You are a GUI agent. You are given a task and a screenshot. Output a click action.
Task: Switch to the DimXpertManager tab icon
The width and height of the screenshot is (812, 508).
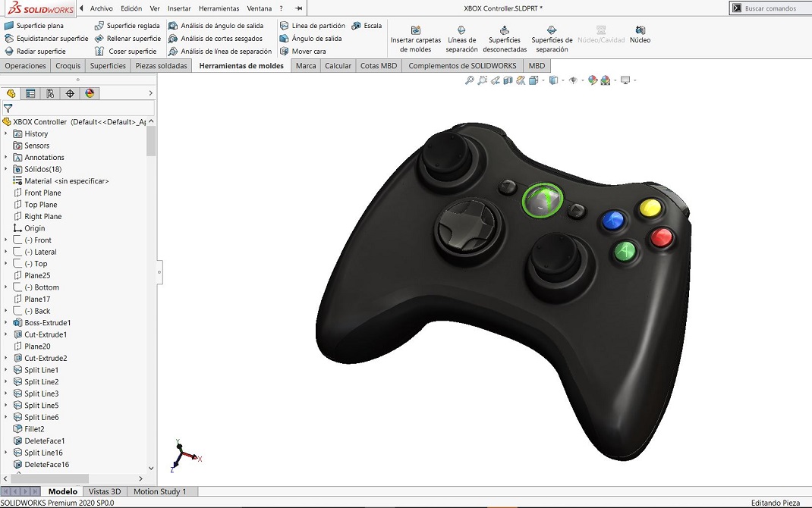(70, 93)
